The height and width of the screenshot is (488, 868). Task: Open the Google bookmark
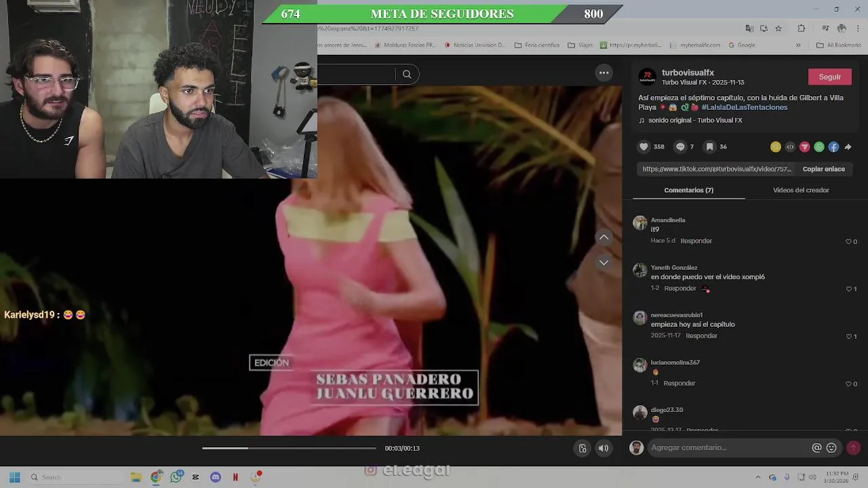click(742, 45)
